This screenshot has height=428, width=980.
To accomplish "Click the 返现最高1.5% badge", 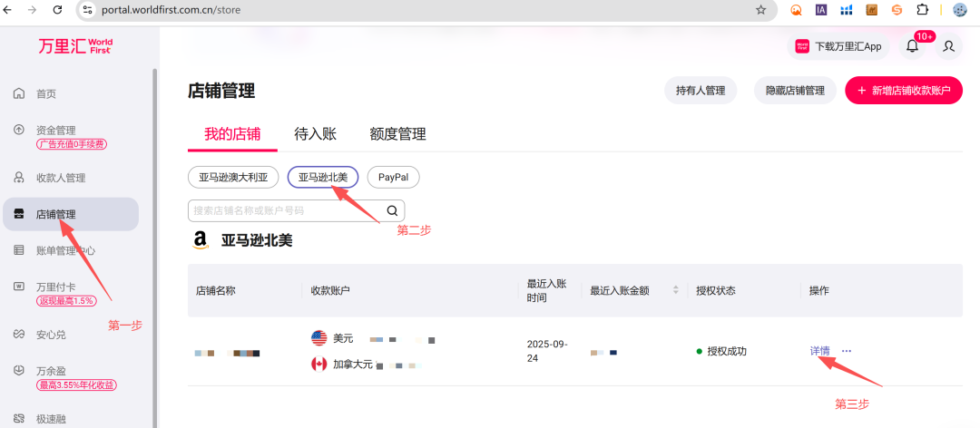I will (x=66, y=301).
